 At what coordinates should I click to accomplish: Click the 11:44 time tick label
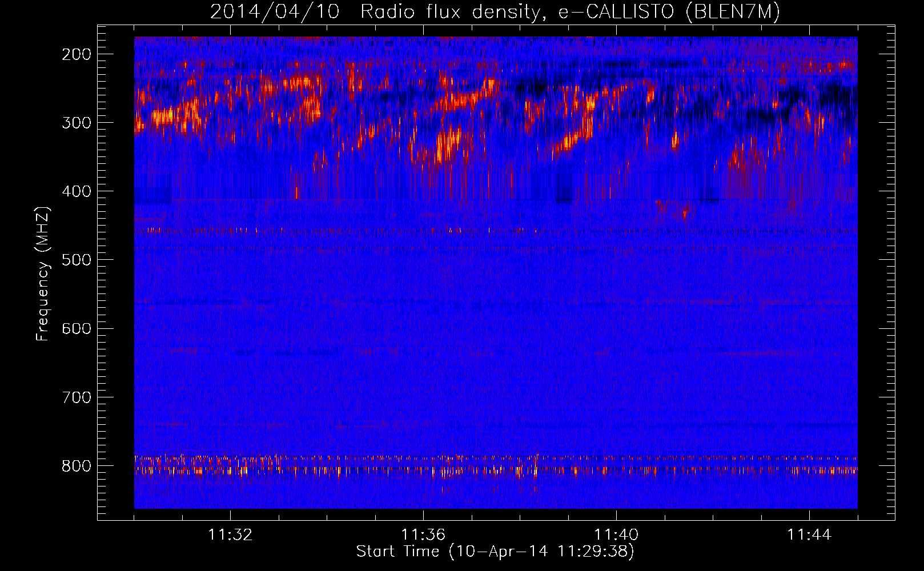click(x=809, y=535)
